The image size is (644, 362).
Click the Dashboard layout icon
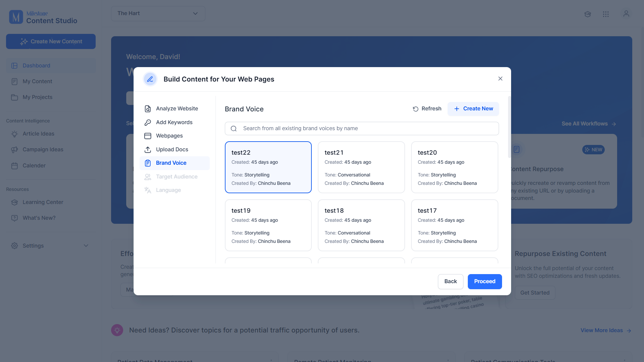pos(14,66)
